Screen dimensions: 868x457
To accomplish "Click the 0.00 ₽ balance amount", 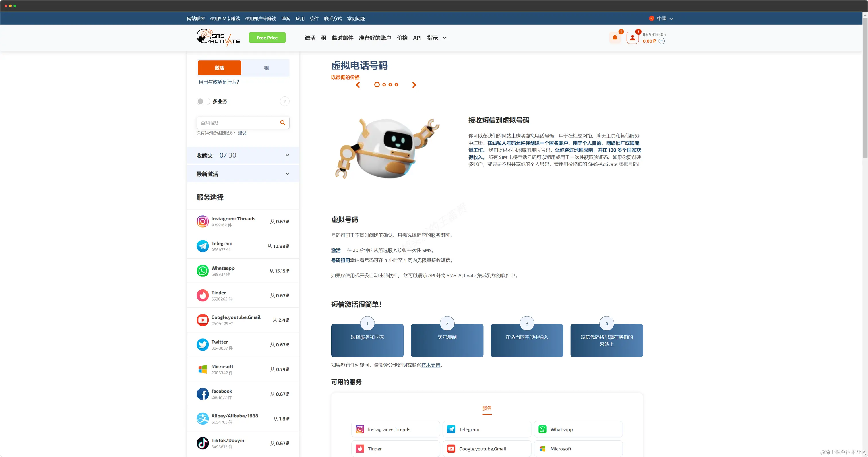I will coord(649,41).
